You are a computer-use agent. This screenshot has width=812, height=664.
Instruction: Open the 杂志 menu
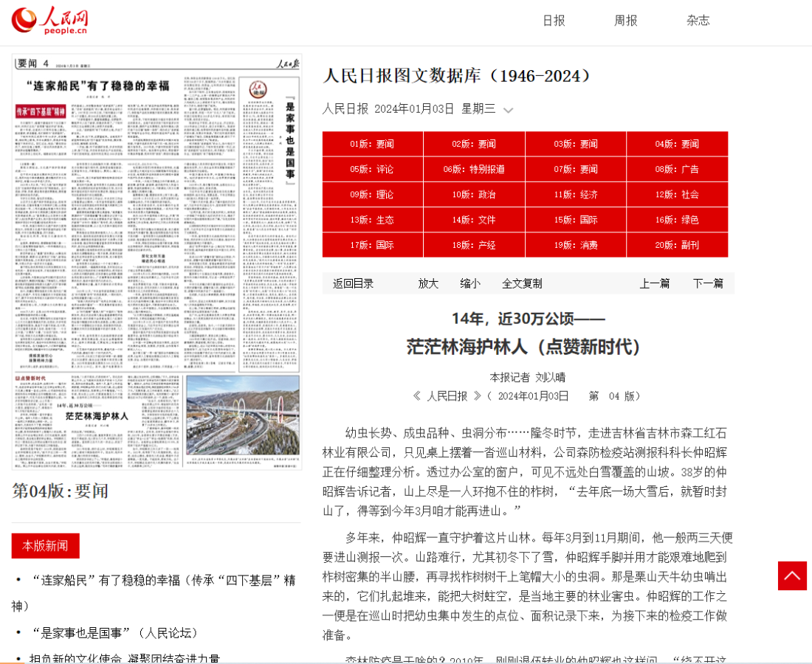pyautogui.click(x=698, y=21)
